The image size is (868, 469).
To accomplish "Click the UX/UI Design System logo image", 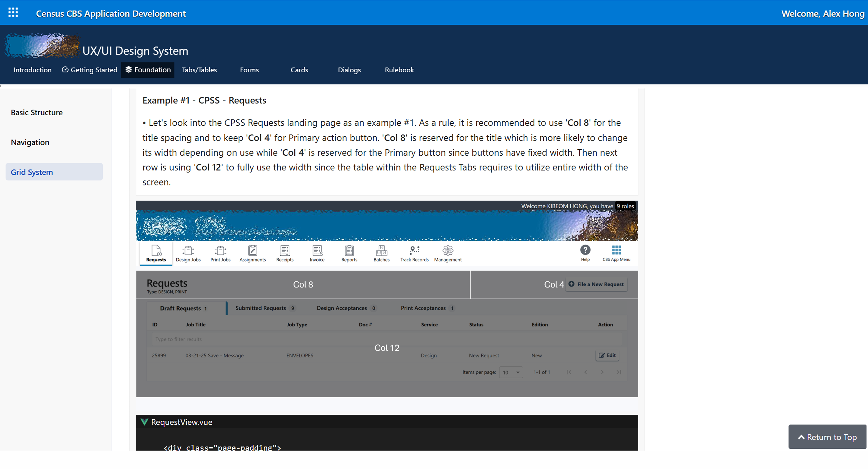I will pyautogui.click(x=42, y=46).
